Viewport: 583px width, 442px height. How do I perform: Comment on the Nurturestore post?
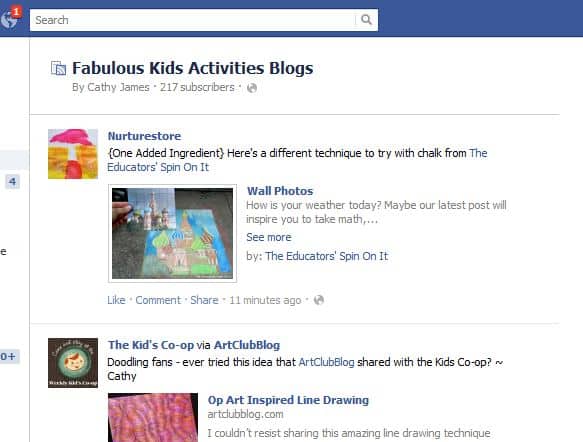(158, 300)
